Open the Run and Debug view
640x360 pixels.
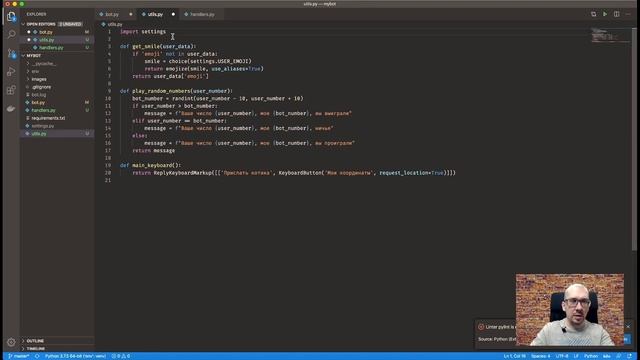tap(11, 72)
